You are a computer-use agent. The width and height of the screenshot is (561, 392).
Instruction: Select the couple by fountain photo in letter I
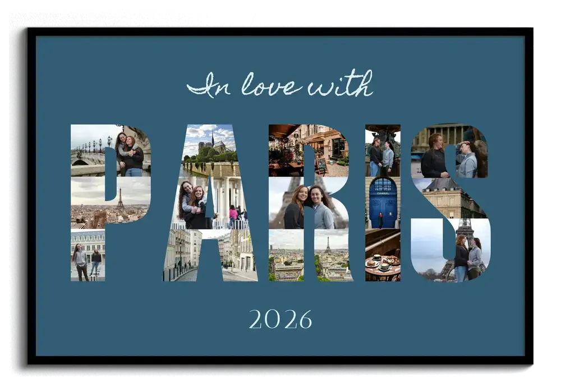383,150
